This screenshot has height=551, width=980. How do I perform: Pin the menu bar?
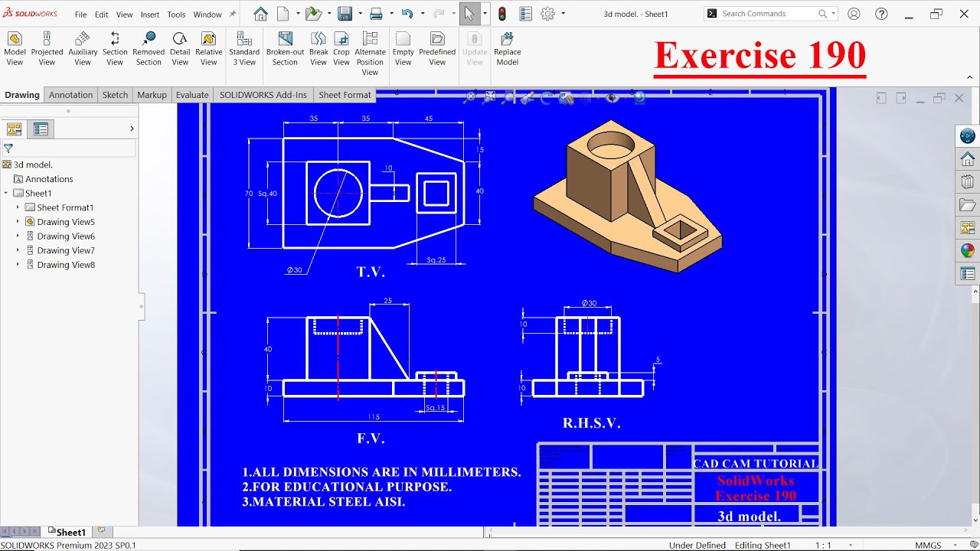pos(233,14)
